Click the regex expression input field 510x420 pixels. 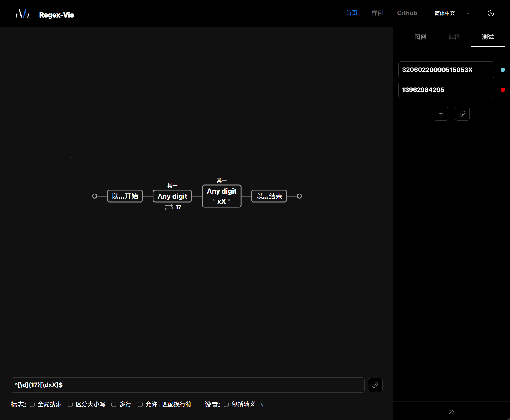[187, 385]
